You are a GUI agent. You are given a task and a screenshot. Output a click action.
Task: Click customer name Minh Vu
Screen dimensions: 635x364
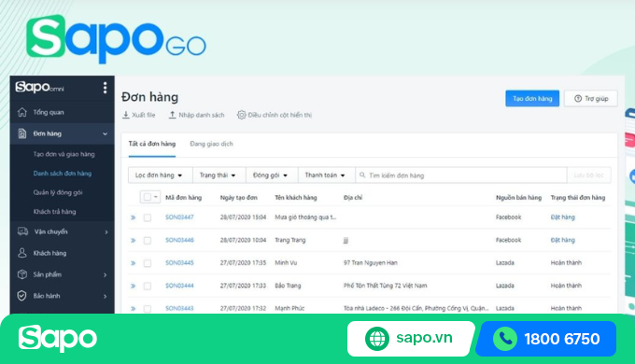286,263
